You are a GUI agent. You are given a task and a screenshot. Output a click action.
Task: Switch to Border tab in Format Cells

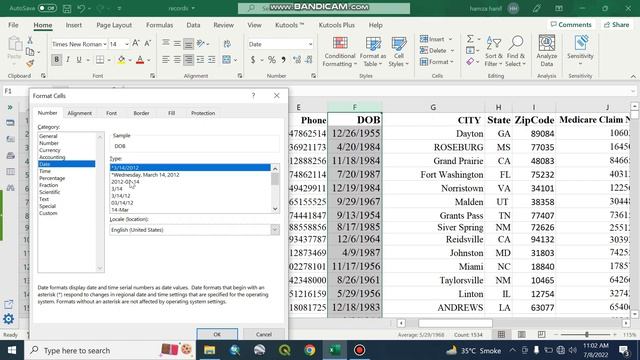pyautogui.click(x=141, y=113)
